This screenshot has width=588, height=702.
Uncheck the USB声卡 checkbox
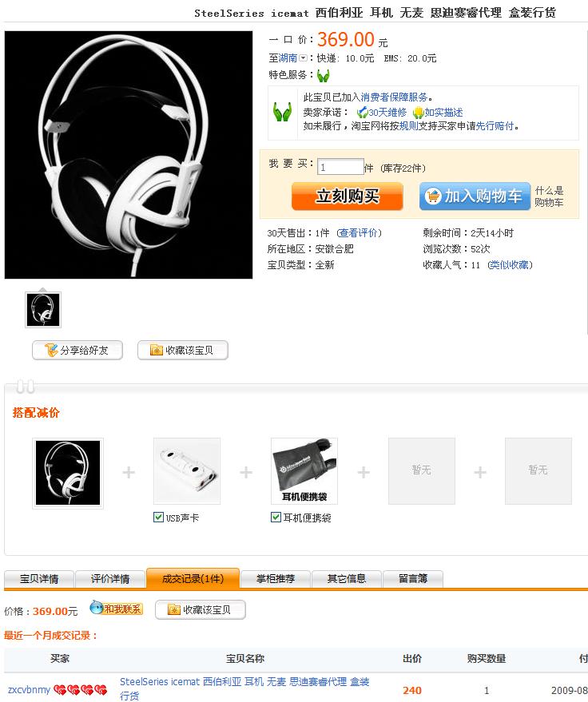click(x=158, y=517)
